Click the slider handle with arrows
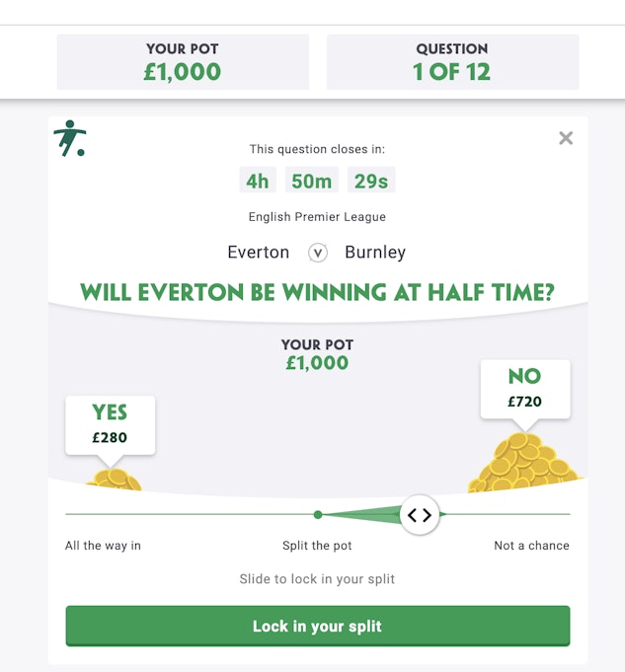 point(419,515)
